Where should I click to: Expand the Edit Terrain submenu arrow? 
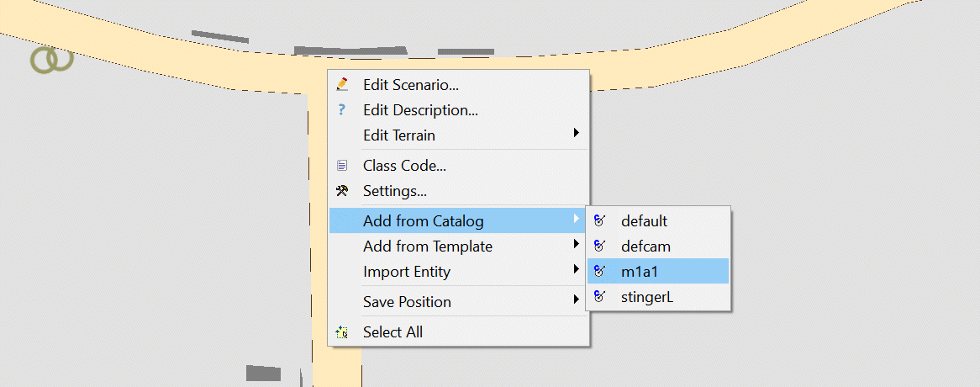pos(577,133)
